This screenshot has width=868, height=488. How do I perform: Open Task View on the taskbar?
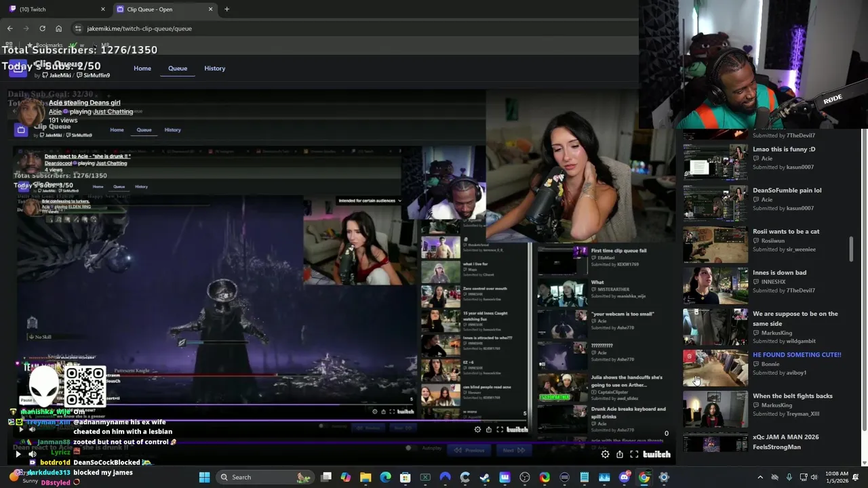pyautogui.click(x=326, y=477)
